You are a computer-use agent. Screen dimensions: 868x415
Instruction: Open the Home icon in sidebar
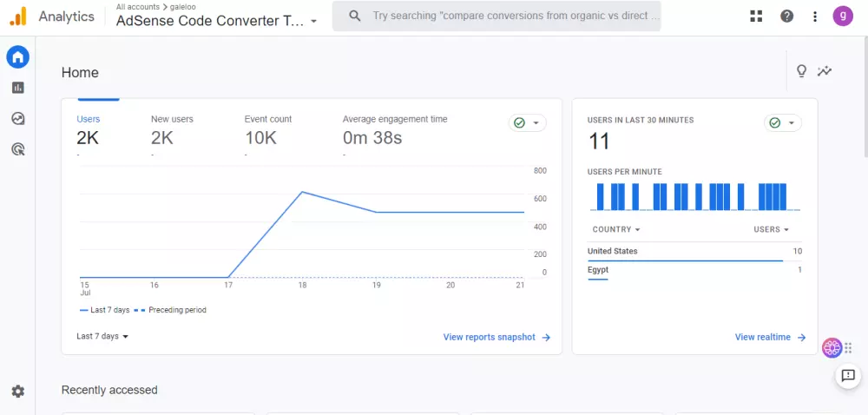click(x=17, y=57)
